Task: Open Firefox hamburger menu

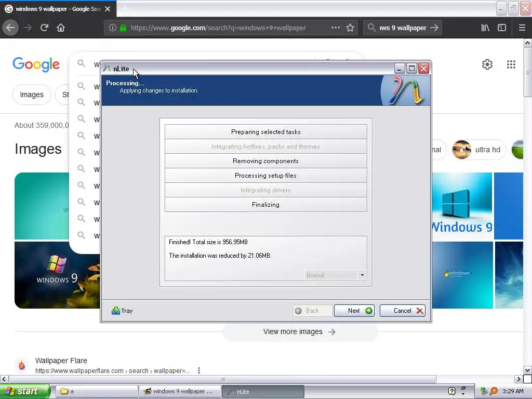Action: (x=522, y=28)
